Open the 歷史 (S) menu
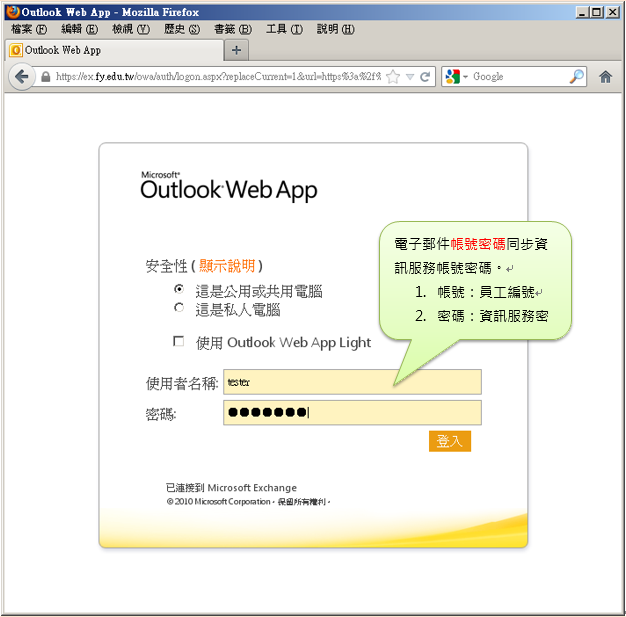Screen dimensions: 626x617 click(x=182, y=29)
